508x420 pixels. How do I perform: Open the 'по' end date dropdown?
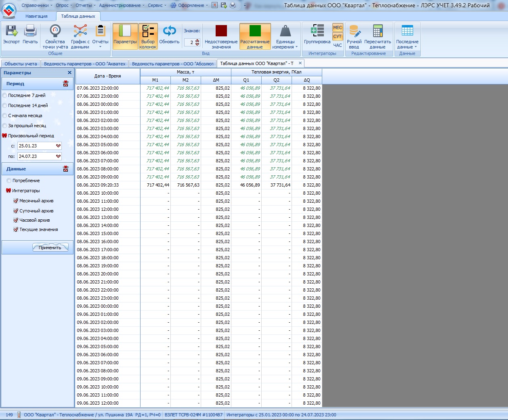pos(58,156)
